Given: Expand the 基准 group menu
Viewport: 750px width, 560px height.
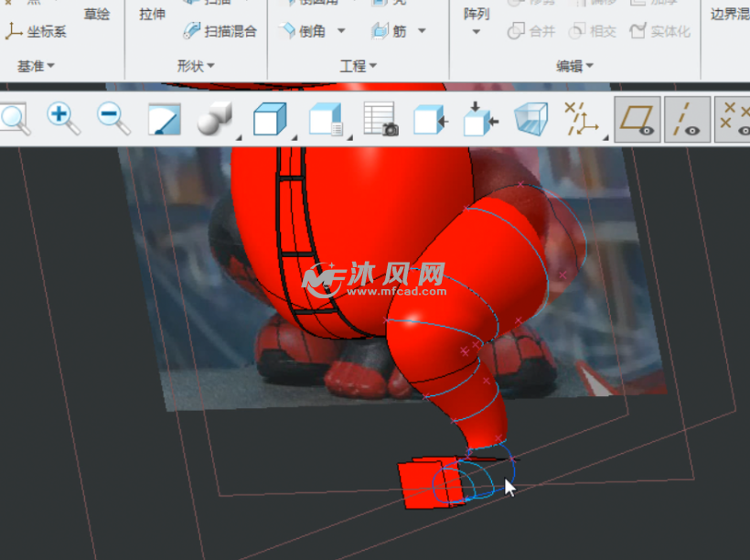Looking at the screenshot, I should (x=36, y=66).
